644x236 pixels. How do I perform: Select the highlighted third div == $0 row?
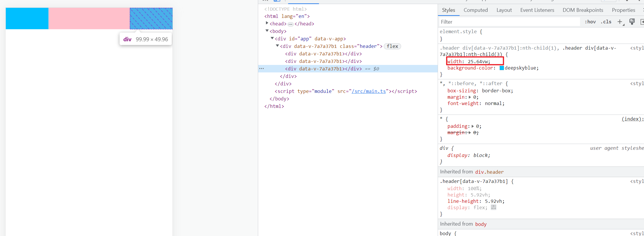pyautogui.click(x=348, y=69)
